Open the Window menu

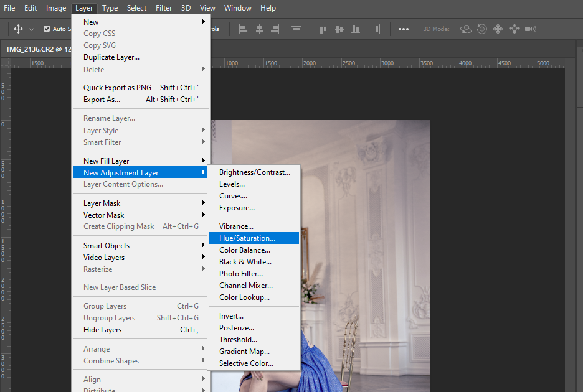click(237, 8)
